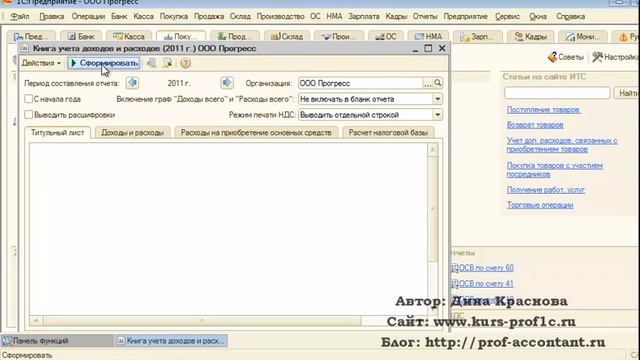640x360 pixels.
Task: Select the Касса function panel tab
Action: [129, 36]
